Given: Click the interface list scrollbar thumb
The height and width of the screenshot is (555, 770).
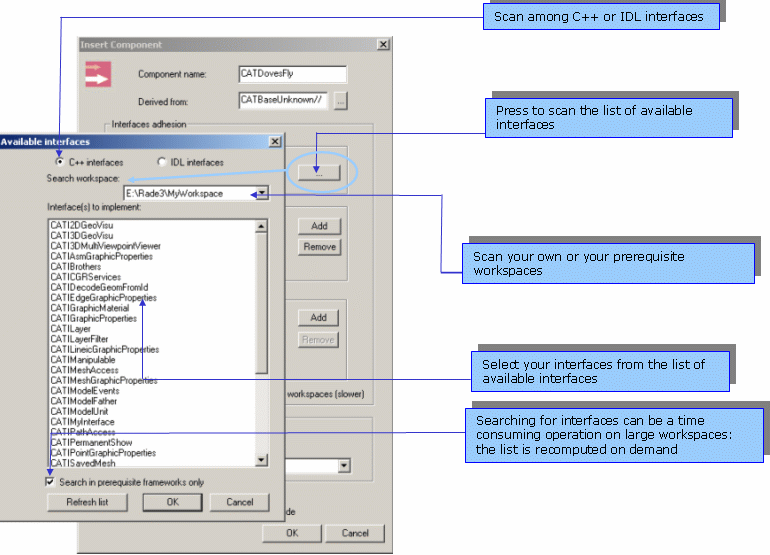Looking at the screenshot, I should click(x=261, y=303).
